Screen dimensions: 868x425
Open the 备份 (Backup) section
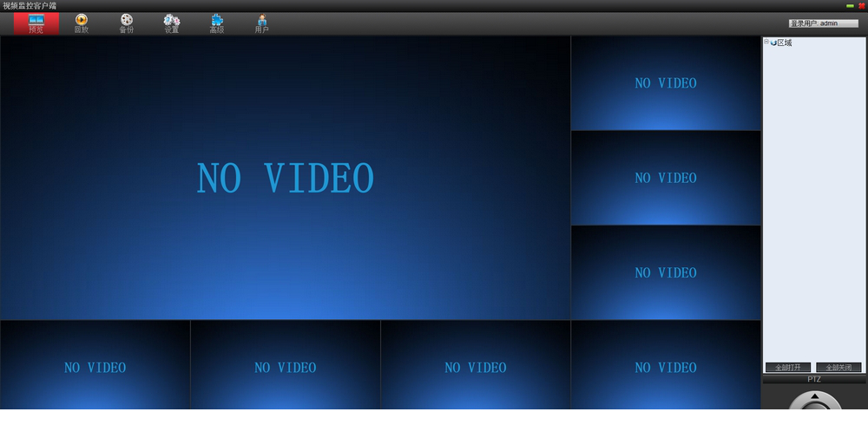click(127, 23)
